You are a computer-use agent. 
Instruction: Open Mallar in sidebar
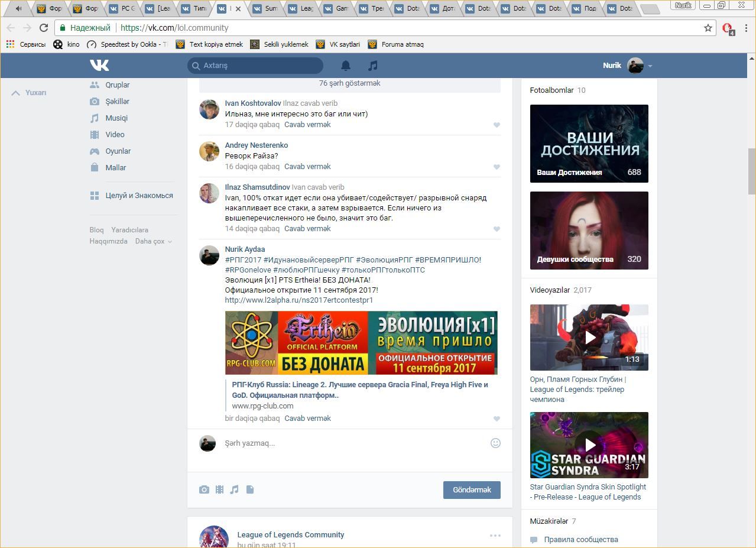click(x=116, y=168)
